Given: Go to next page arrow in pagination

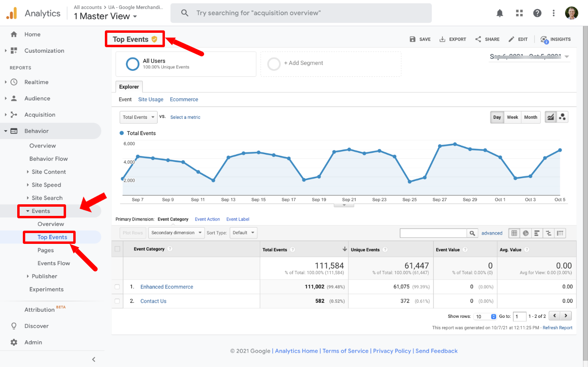Looking at the screenshot, I should pyautogui.click(x=566, y=316).
